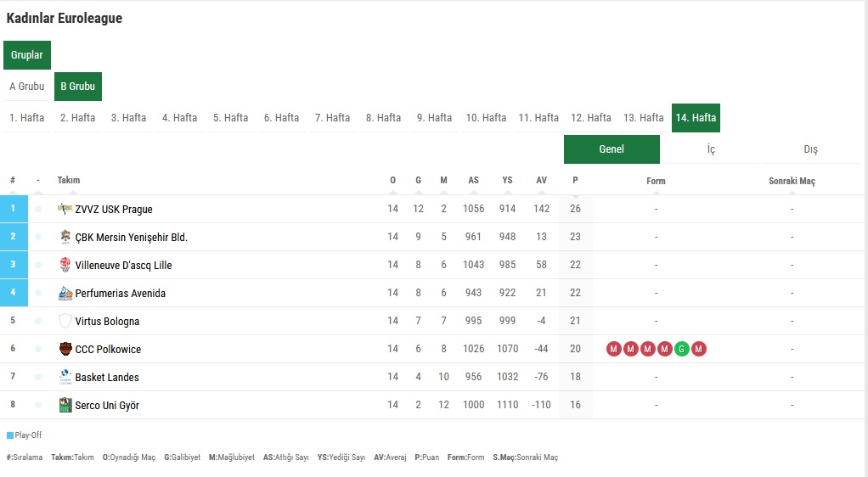Sort by the P points column header

tap(575, 180)
